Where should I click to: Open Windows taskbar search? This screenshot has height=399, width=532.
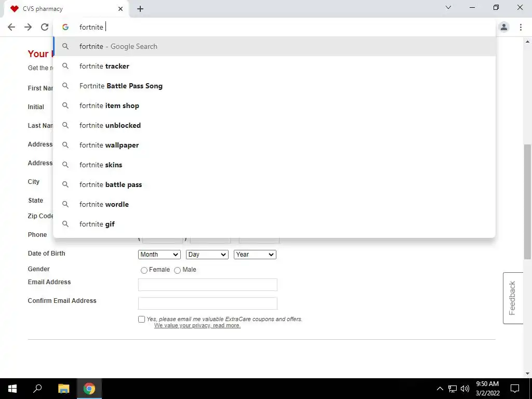[x=37, y=389]
